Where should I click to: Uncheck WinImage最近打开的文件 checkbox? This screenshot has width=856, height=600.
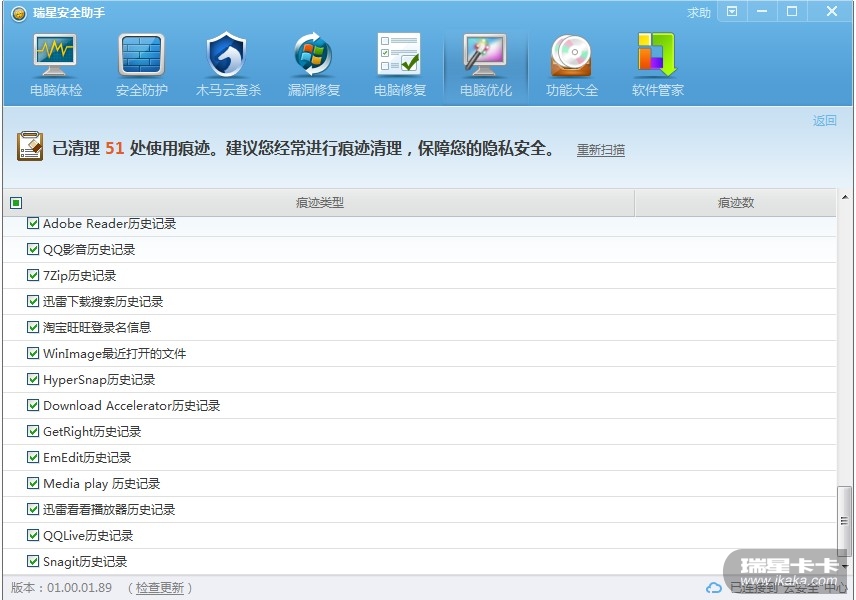(x=33, y=353)
